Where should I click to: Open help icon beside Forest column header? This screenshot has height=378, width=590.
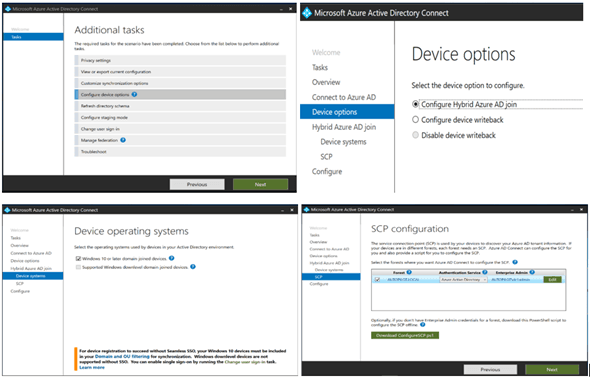coord(409,272)
